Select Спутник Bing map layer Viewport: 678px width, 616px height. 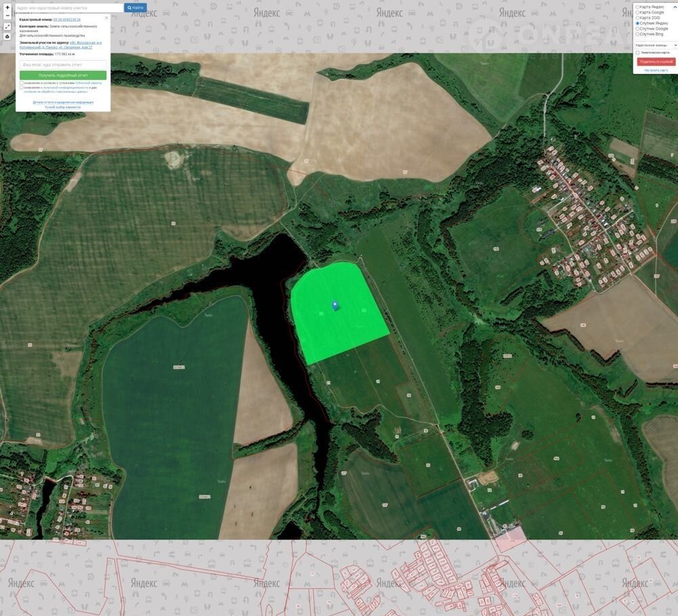pos(637,34)
